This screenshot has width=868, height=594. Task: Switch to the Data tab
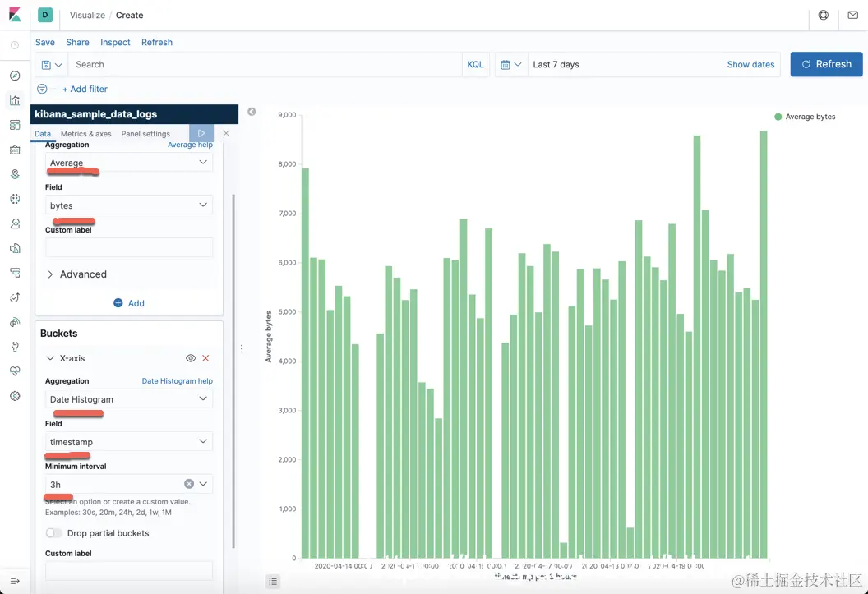(x=43, y=134)
